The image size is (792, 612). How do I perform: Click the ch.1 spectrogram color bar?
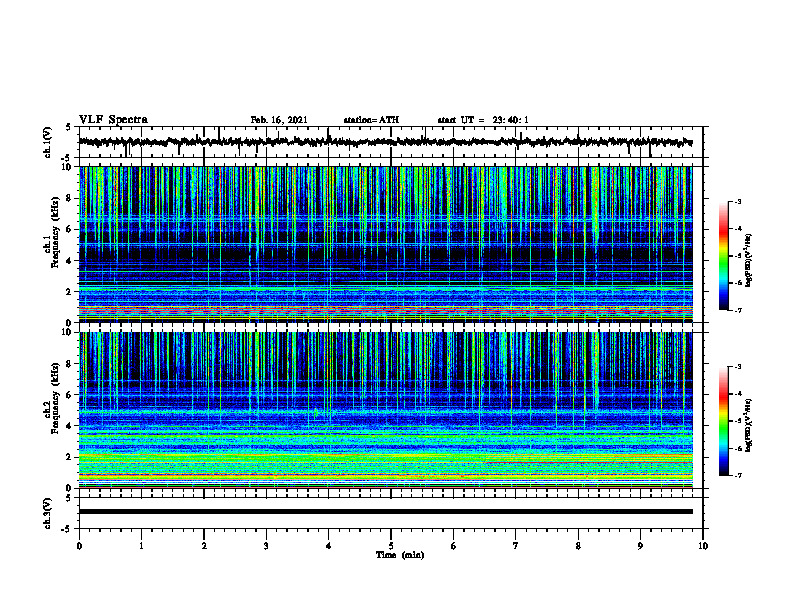pos(723,256)
